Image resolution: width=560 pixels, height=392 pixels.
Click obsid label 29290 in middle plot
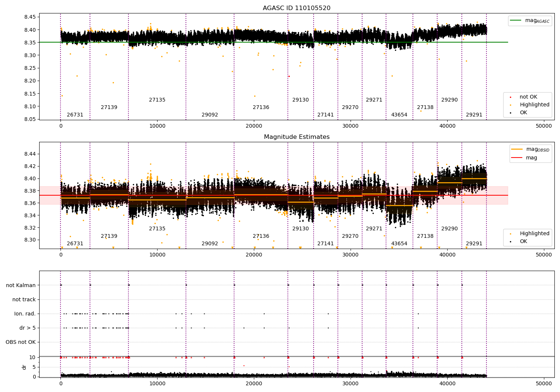click(x=449, y=229)
